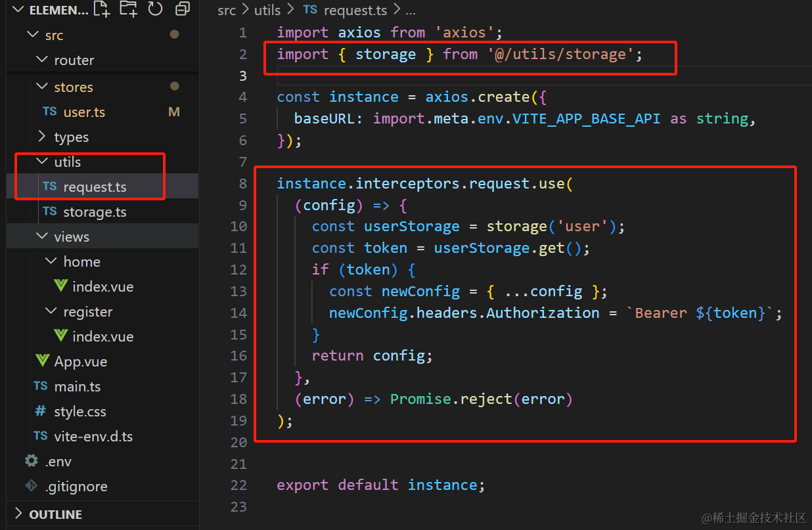Click line number 22 in the gutter
Viewport: 812px width, 530px height.
point(239,485)
